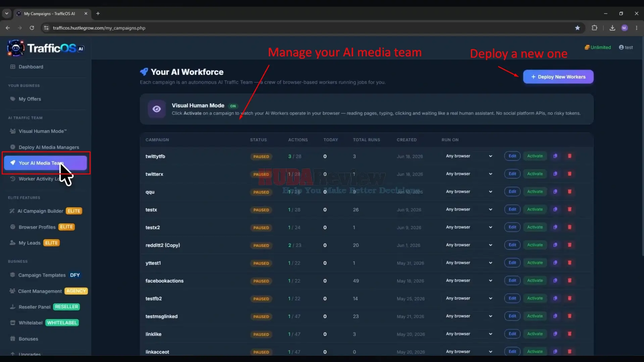Delete the testfb2 campaign
The image size is (644, 362).
coord(569,298)
